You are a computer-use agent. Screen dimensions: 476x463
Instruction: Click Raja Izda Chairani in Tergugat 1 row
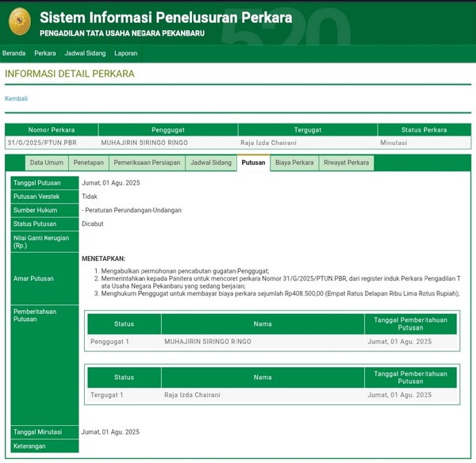[x=192, y=394]
